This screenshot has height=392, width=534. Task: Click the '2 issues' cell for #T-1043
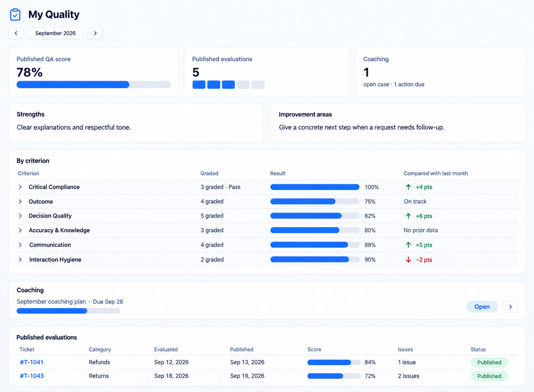tap(408, 376)
